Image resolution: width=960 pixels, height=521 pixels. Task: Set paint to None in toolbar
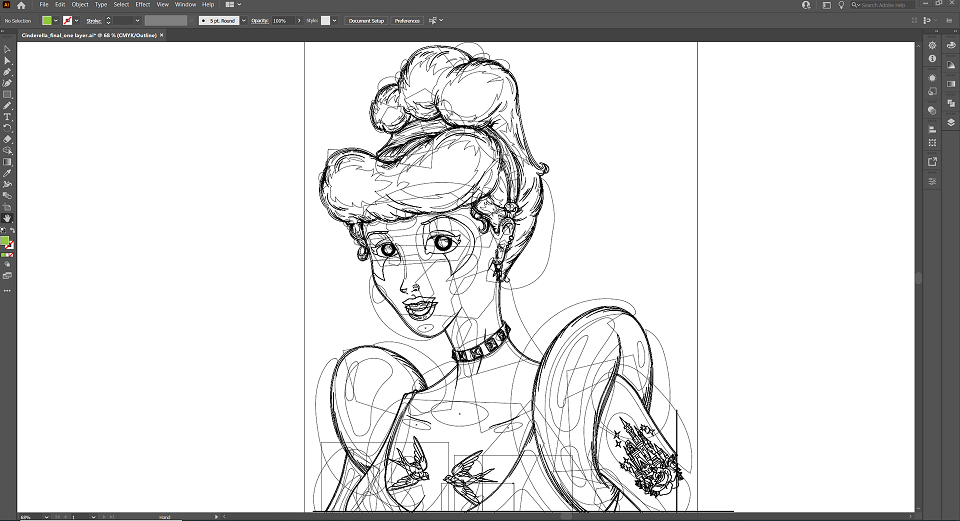tap(10, 255)
